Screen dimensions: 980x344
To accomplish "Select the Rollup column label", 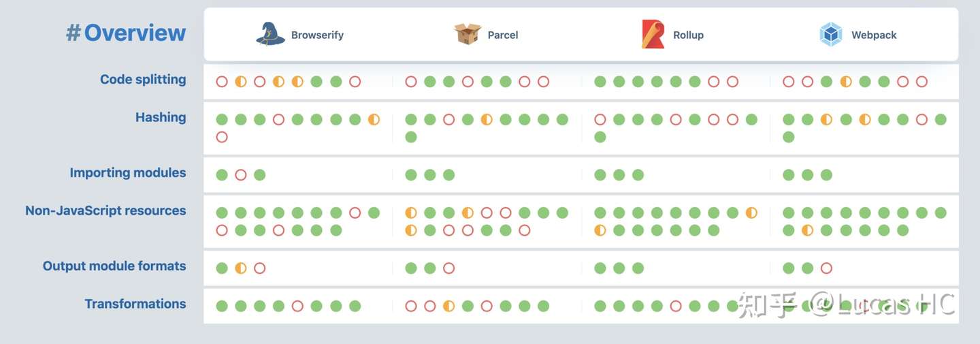I will pyautogui.click(x=688, y=35).
